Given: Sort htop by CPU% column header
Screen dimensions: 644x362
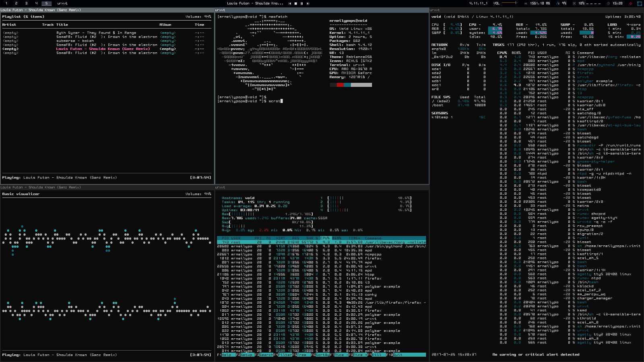Looking at the screenshot, I should 325,238.
